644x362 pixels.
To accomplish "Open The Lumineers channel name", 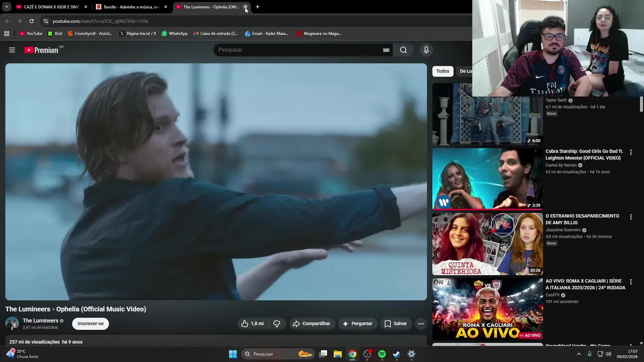I will pyautogui.click(x=40, y=321).
